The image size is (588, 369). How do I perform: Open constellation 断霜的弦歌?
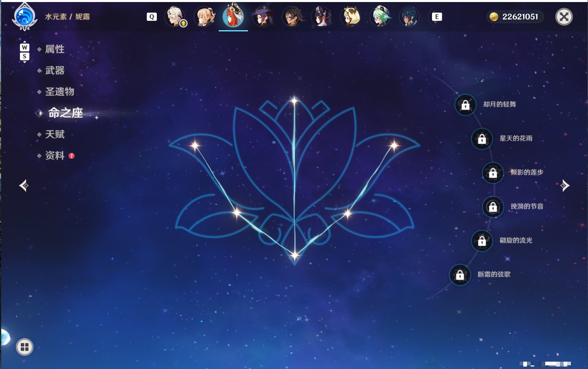click(x=494, y=274)
